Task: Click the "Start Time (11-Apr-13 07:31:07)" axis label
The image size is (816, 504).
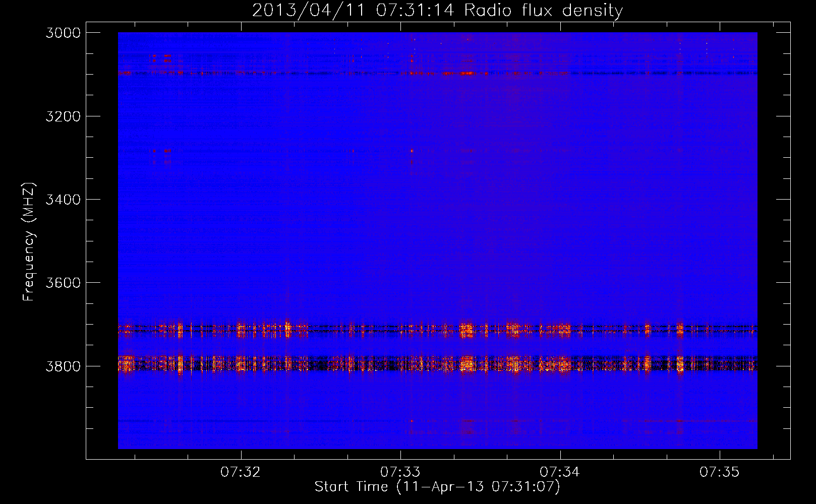Action: point(437,487)
